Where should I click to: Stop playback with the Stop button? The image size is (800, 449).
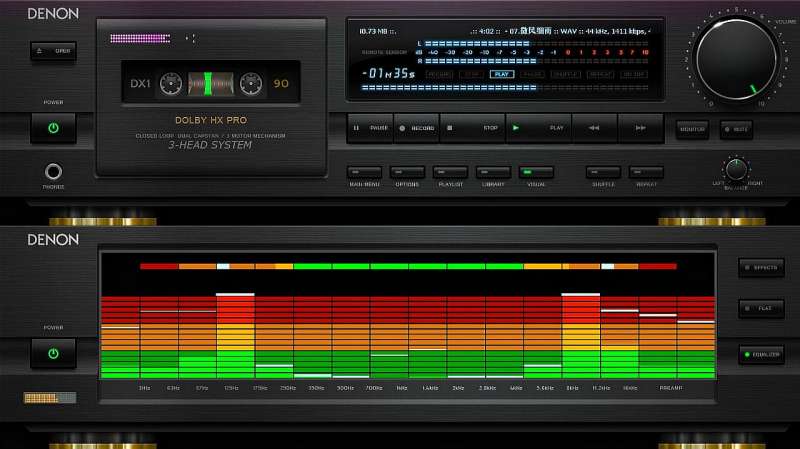pyautogui.click(x=472, y=128)
